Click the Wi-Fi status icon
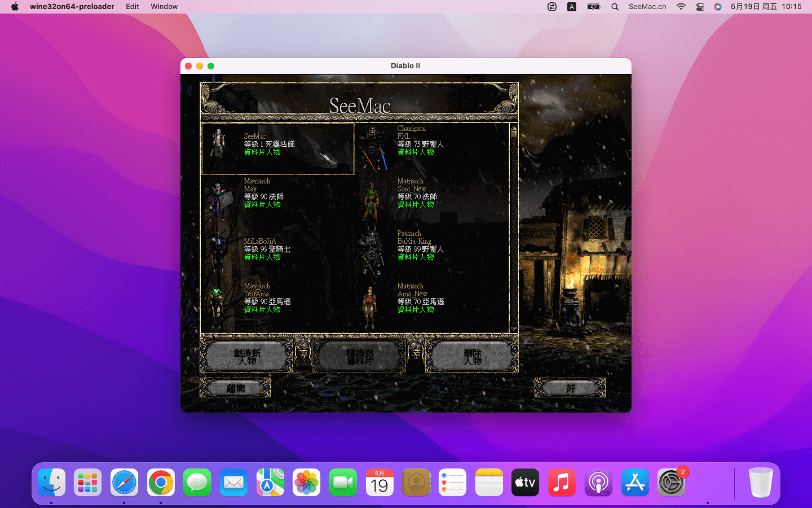Image resolution: width=812 pixels, height=508 pixels. tap(681, 7)
